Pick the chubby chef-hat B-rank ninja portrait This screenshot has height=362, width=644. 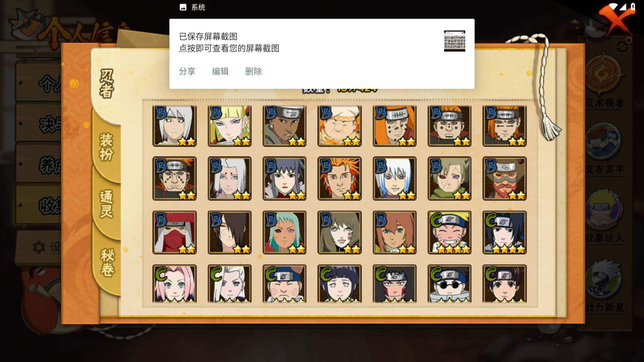click(339, 126)
